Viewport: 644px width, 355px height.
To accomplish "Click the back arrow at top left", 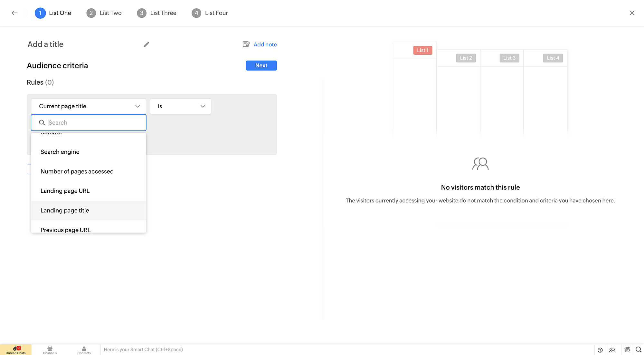I will (14, 13).
